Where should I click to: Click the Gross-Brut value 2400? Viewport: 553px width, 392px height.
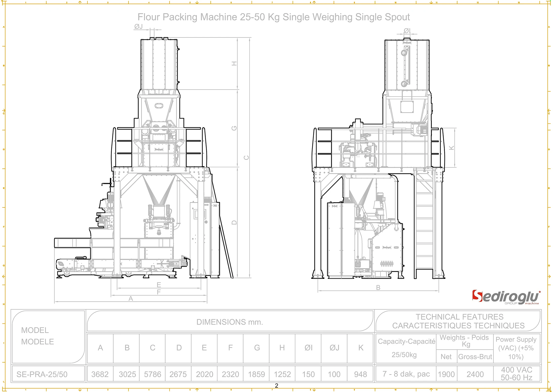475,374
